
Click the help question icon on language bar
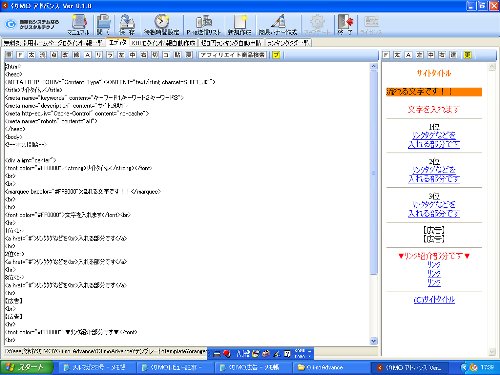pyautogui.click(x=287, y=354)
